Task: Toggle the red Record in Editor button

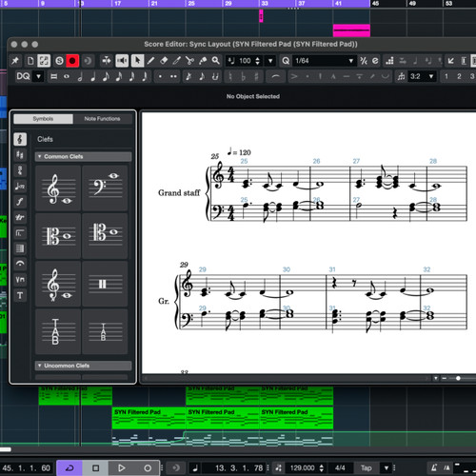Action: point(72,61)
